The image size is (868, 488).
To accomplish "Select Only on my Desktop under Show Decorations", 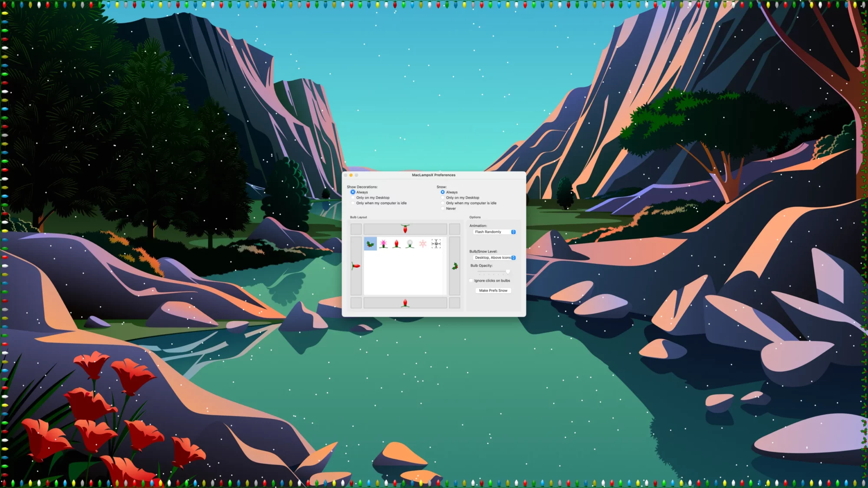I will point(353,198).
